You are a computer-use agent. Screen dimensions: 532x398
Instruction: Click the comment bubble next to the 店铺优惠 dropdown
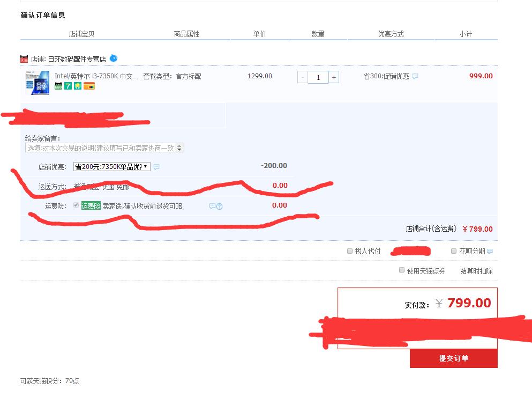pyautogui.click(x=156, y=166)
